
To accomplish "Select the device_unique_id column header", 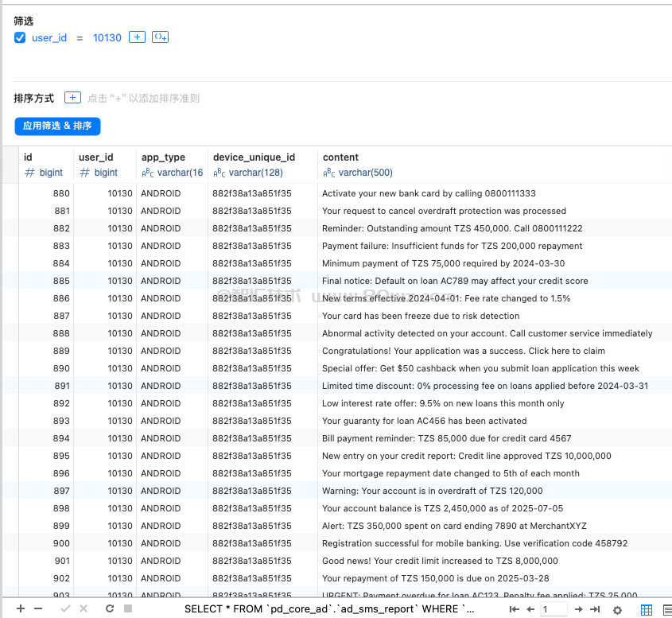I will tap(254, 157).
